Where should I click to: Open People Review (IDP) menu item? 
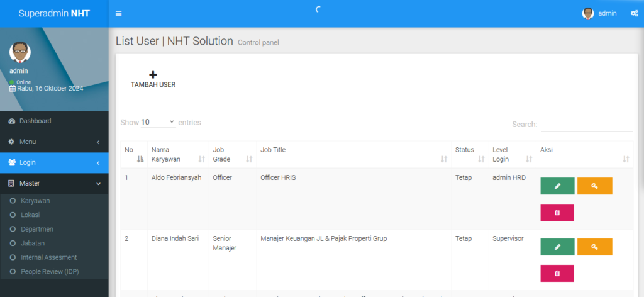point(50,271)
